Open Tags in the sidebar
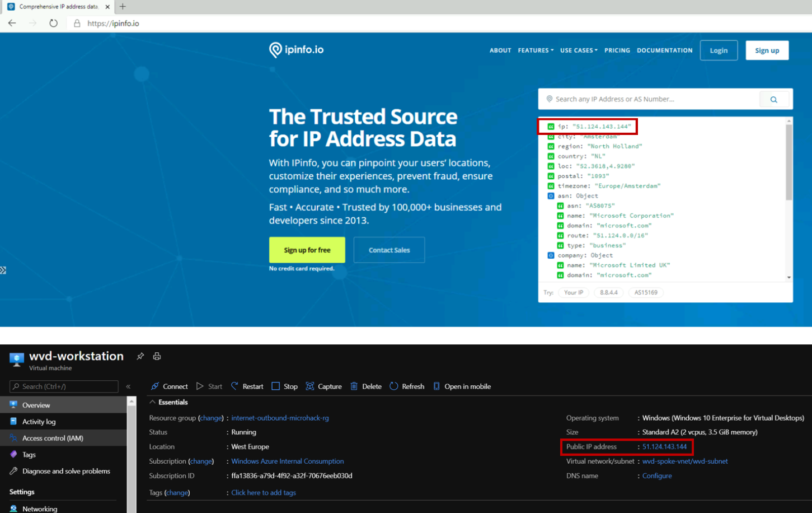This screenshot has height=513, width=812. pyautogui.click(x=63, y=455)
